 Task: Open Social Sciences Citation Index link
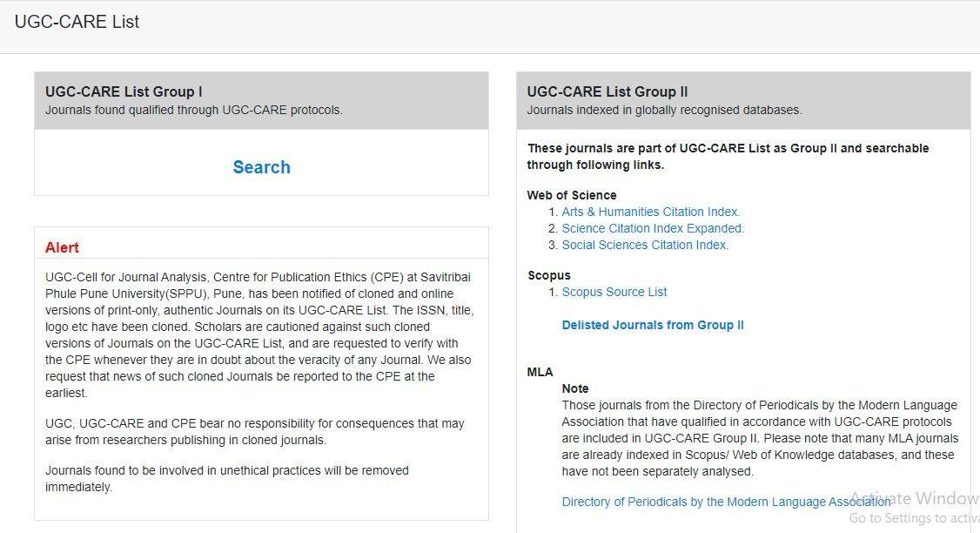[x=645, y=245]
